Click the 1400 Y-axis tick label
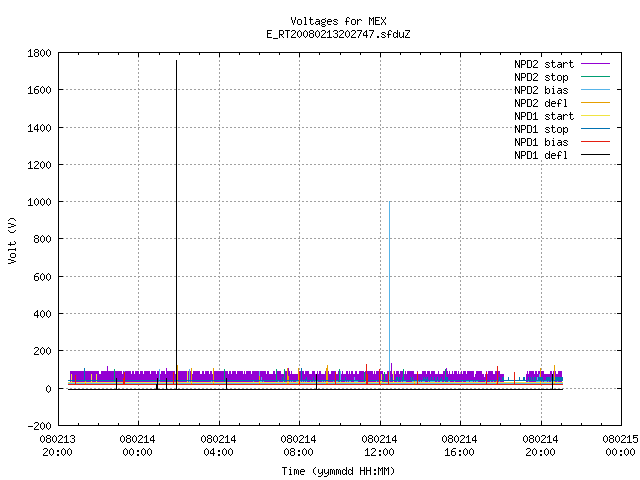 39,128
